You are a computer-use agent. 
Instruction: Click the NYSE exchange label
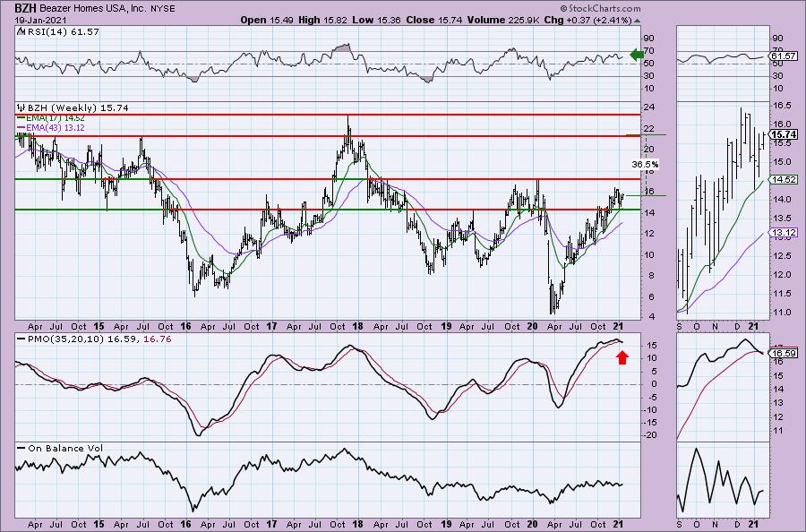tap(162, 9)
